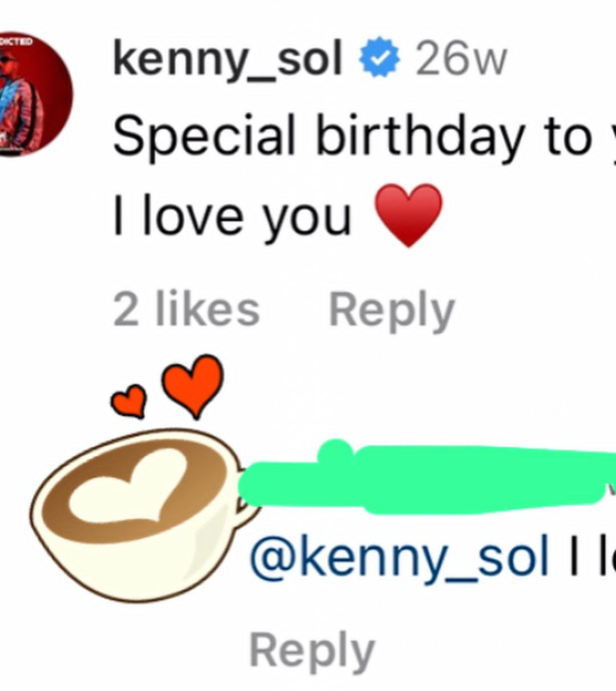Image resolution: width=616 pixels, height=691 pixels.
Task: View the "2 likes" count
Action: coord(186,310)
